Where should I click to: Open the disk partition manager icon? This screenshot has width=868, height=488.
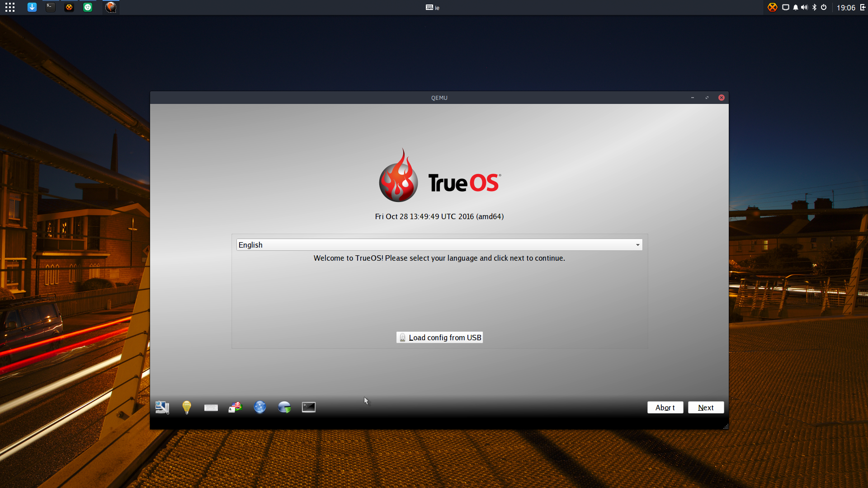pyautogui.click(x=284, y=407)
